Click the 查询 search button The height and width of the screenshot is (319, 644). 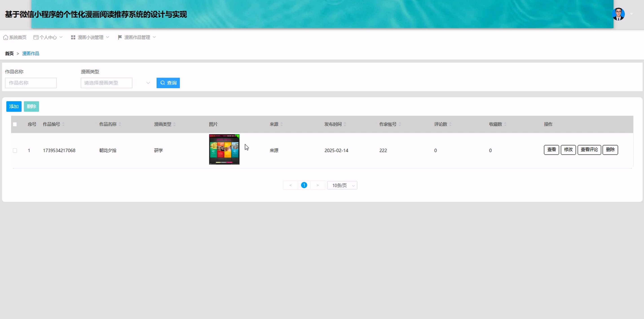(168, 83)
